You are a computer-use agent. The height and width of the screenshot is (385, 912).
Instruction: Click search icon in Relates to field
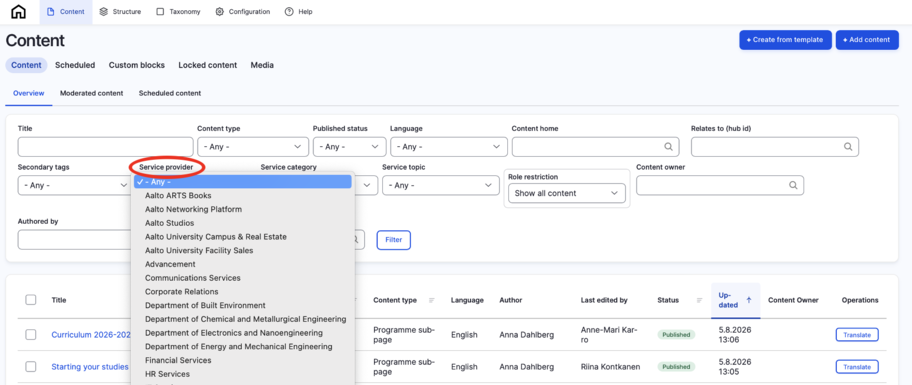click(x=849, y=147)
